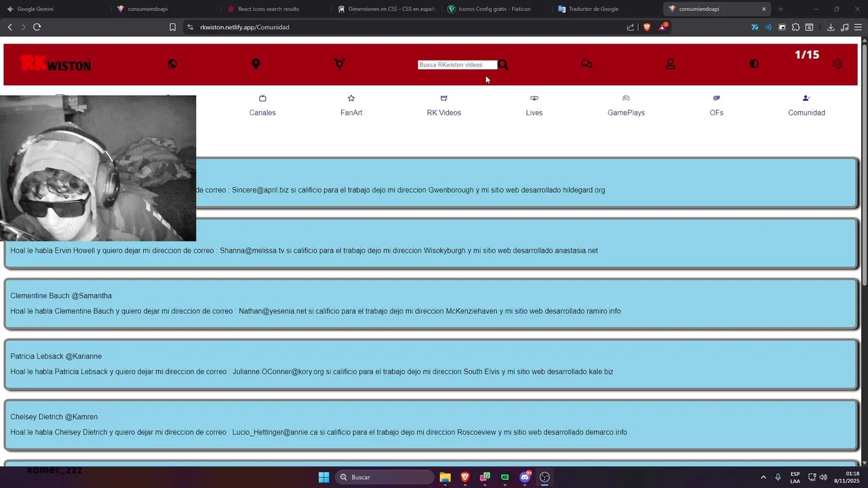Open the chat bubbles icon in the header
This screenshot has width=868, height=488.
coord(587,64)
